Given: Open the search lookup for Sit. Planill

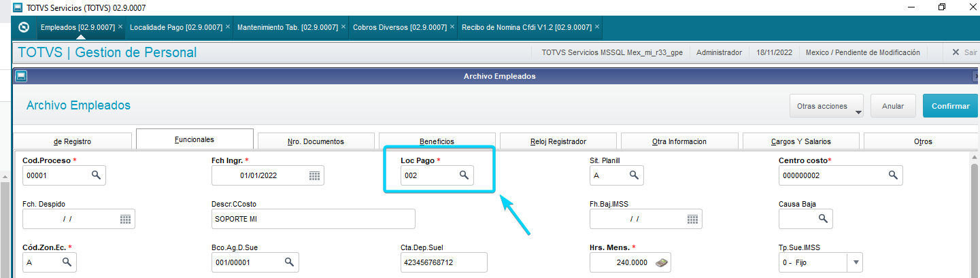Looking at the screenshot, I should pos(634,175).
